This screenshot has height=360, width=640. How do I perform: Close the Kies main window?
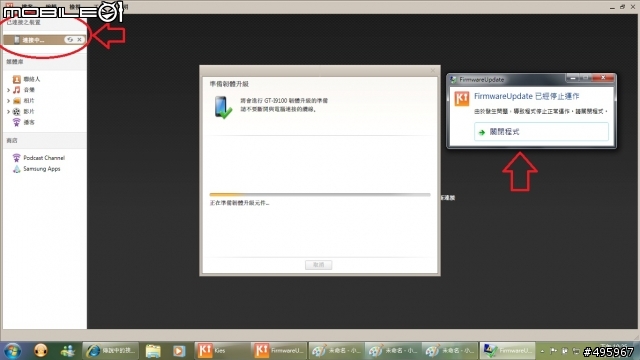click(x=633, y=7)
